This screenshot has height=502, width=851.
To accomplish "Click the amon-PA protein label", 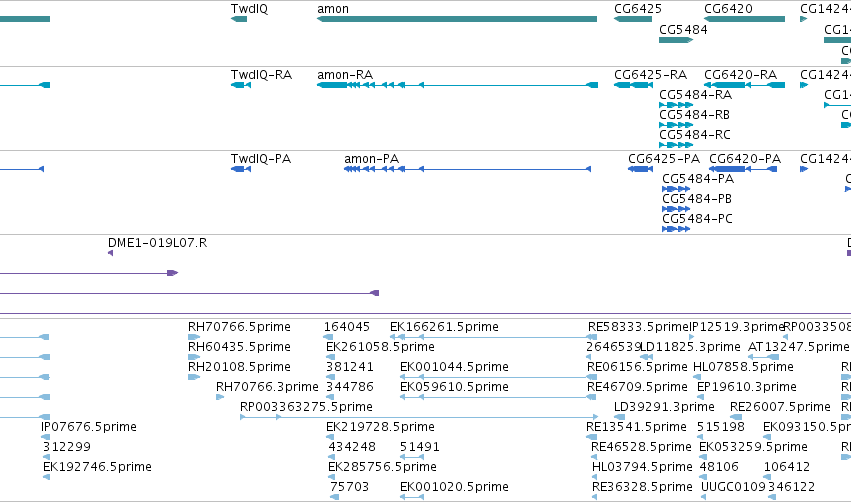I will [x=371, y=158].
